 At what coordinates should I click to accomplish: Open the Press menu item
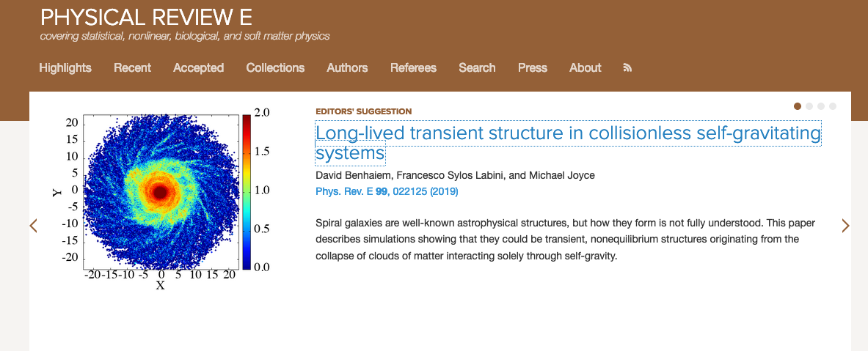point(533,68)
